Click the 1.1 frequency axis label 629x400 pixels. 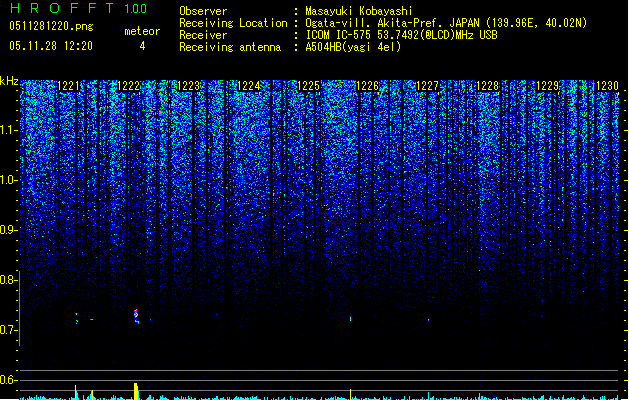tap(8, 130)
